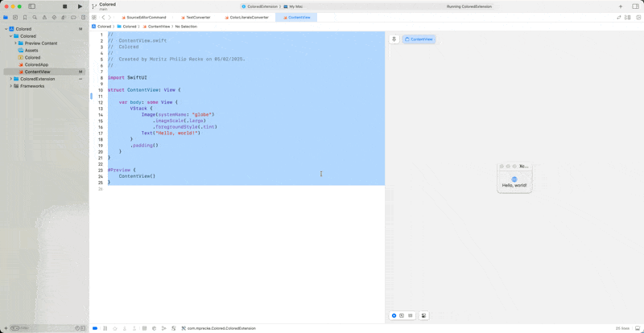The height and width of the screenshot is (333, 644).
Task: Open the Bookmark navigator
Action: click(x=25, y=18)
